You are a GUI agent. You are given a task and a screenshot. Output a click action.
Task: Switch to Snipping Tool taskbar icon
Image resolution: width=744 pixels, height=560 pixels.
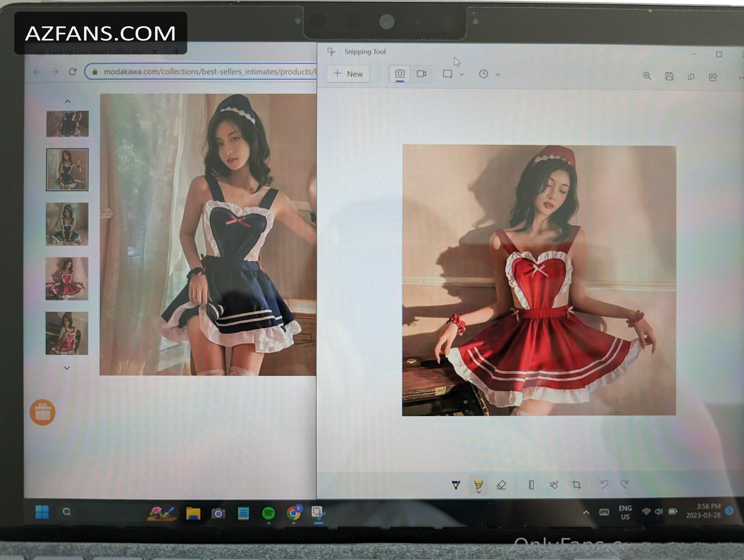(x=319, y=514)
